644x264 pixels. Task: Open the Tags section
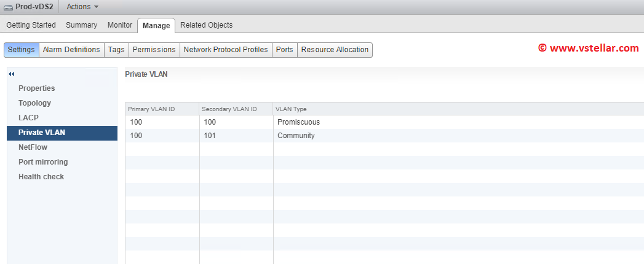click(116, 50)
